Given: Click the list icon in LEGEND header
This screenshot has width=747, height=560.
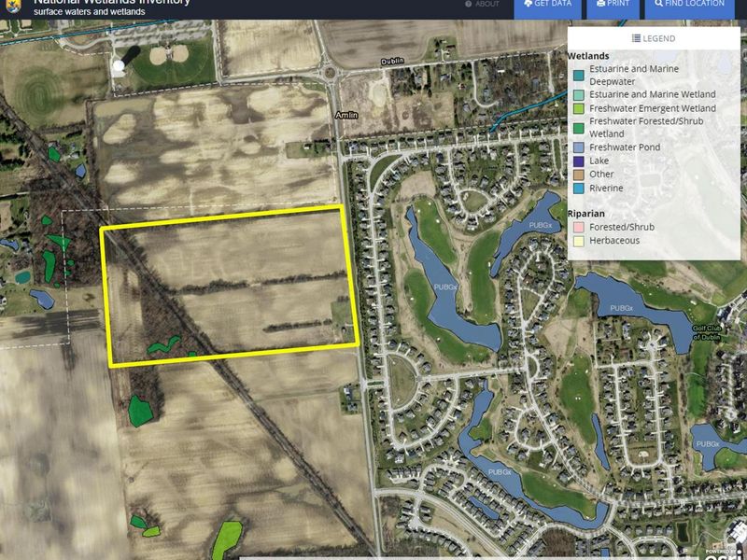Looking at the screenshot, I should (636, 38).
